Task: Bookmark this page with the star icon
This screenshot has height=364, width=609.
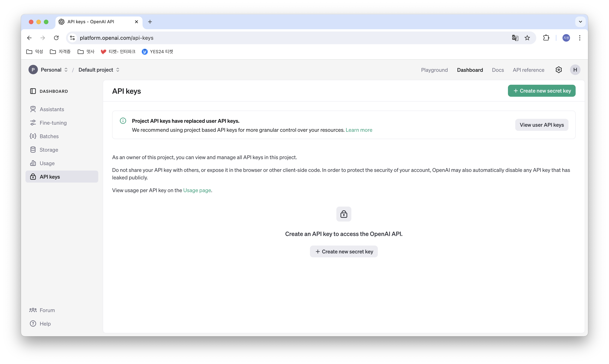Action: [527, 38]
